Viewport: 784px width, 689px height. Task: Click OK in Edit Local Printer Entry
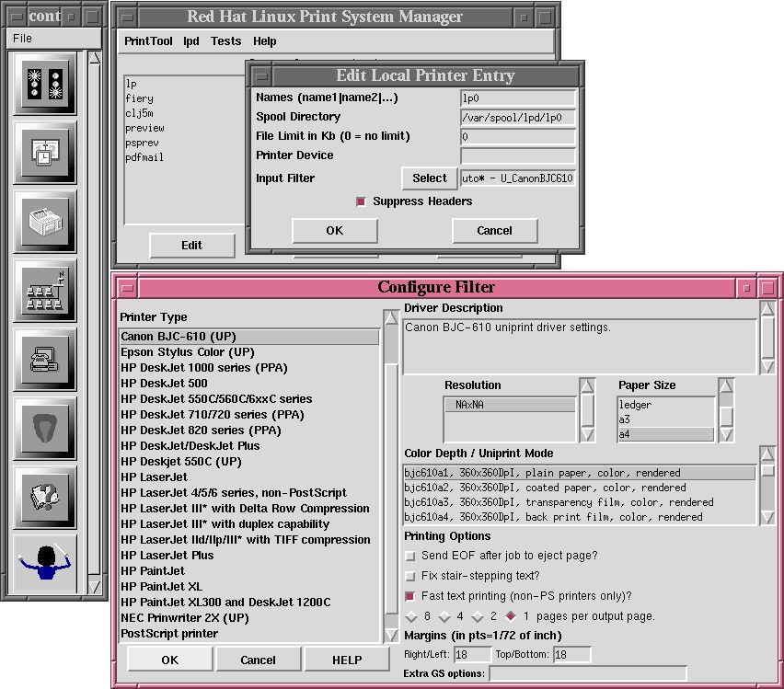pos(335,231)
